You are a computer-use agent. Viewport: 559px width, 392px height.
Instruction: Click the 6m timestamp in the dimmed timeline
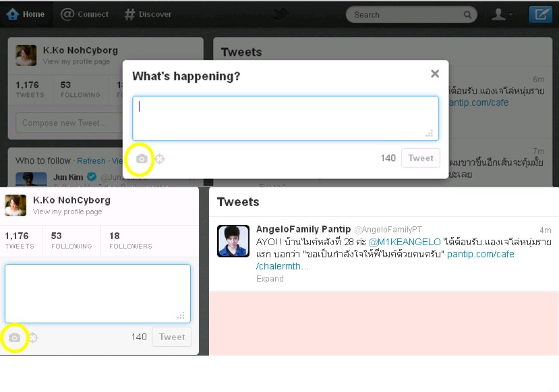pos(538,79)
